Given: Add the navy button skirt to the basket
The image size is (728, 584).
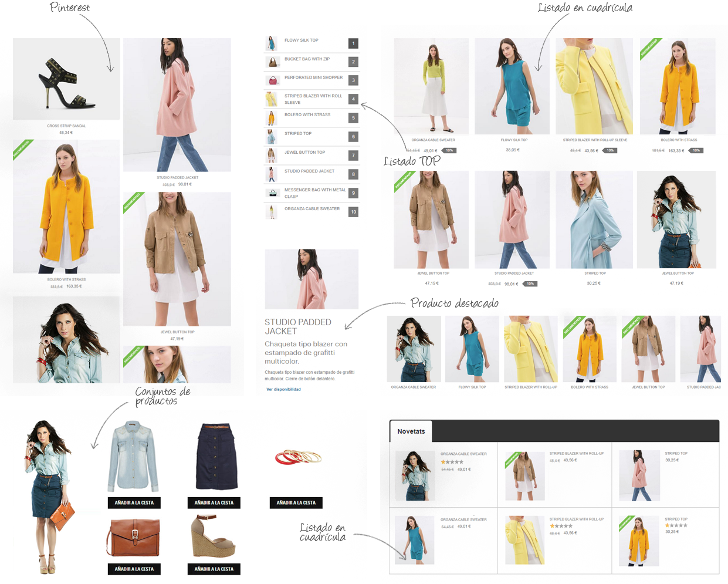Looking at the screenshot, I should [x=214, y=503].
